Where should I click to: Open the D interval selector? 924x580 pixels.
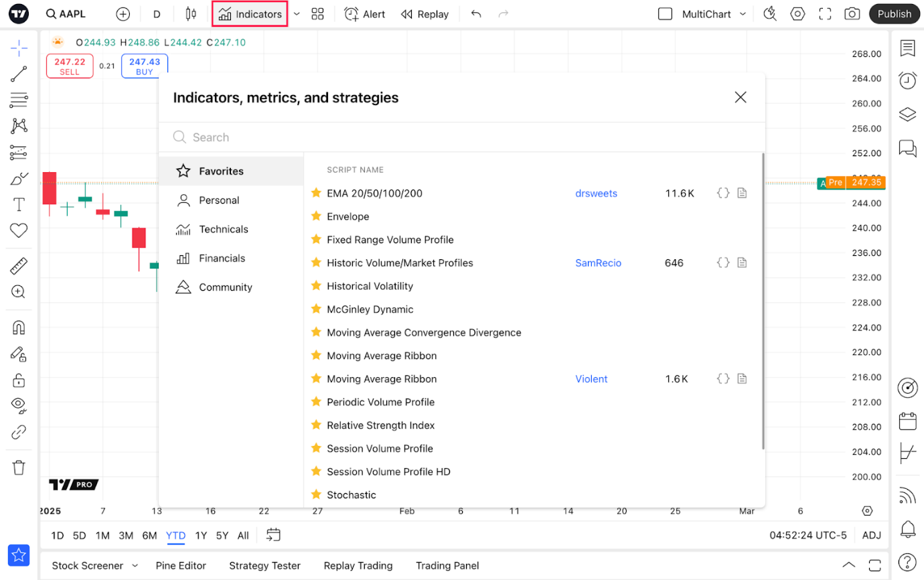pyautogui.click(x=157, y=14)
